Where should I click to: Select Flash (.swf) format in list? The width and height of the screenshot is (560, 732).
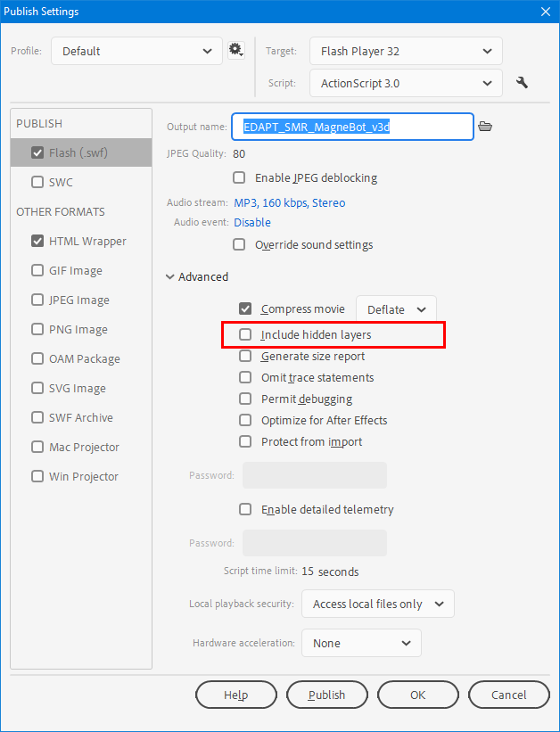point(78,152)
